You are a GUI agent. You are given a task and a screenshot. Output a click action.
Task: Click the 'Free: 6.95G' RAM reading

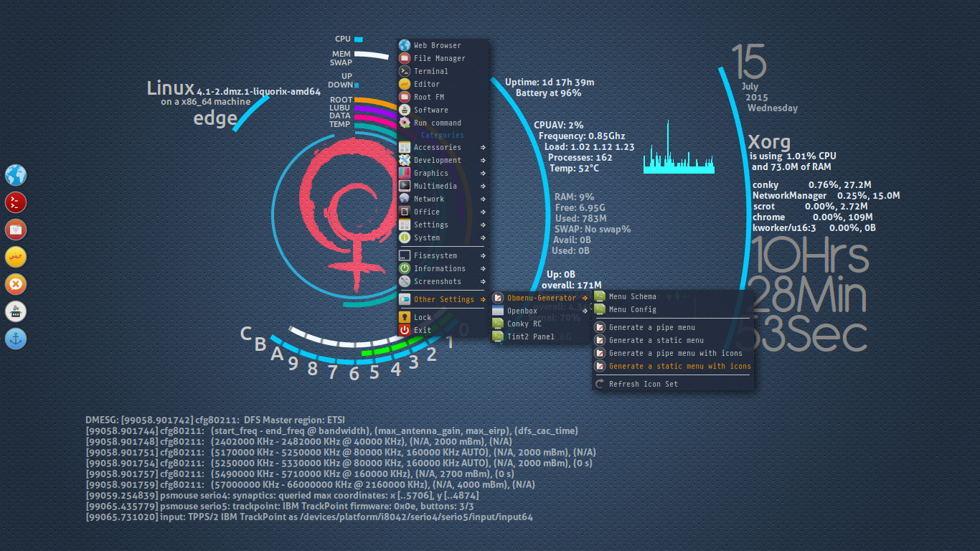click(579, 208)
